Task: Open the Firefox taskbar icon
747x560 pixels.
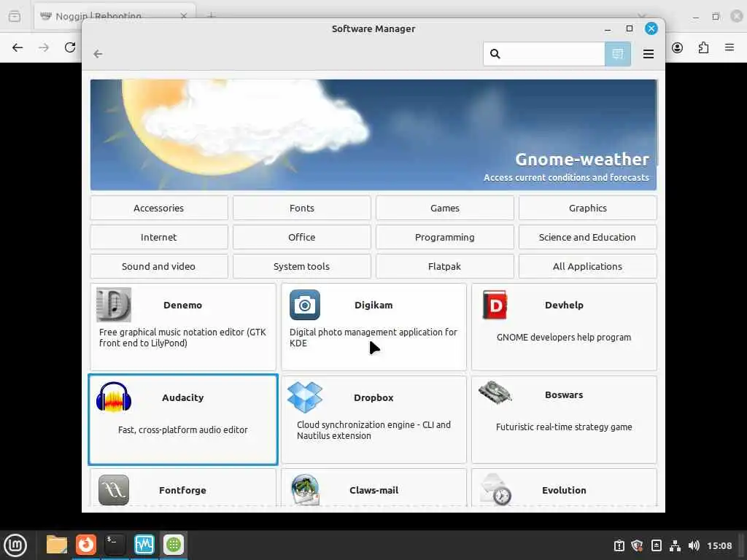Action: click(x=86, y=545)
